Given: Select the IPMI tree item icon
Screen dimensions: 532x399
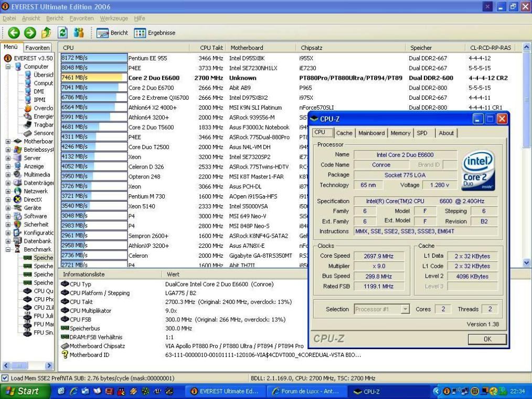Looking at the screenshot, I should click(28, 100).
